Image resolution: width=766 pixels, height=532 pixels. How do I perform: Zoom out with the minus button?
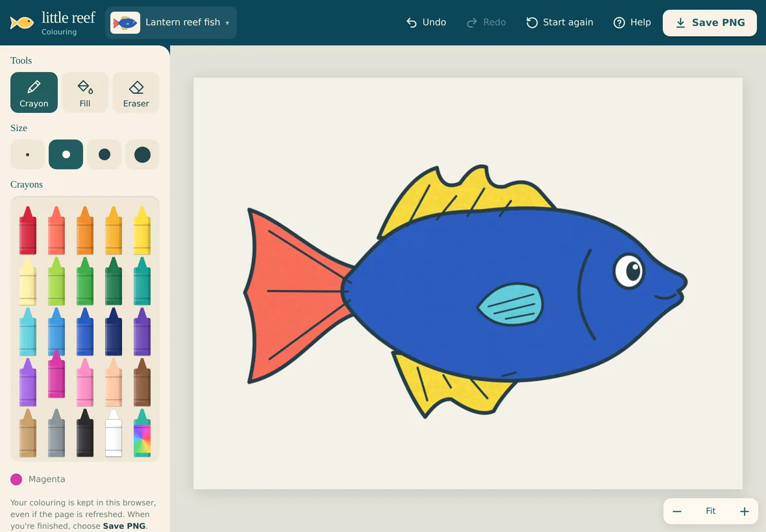pyautogui.click(x=677, y=511)
